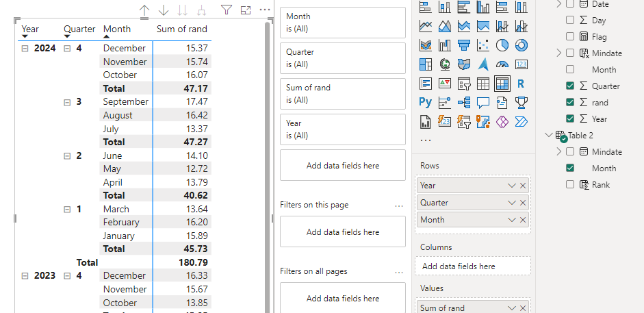Select the Area chart visual
The image size is (644, 313).
[x=444, y=26]
